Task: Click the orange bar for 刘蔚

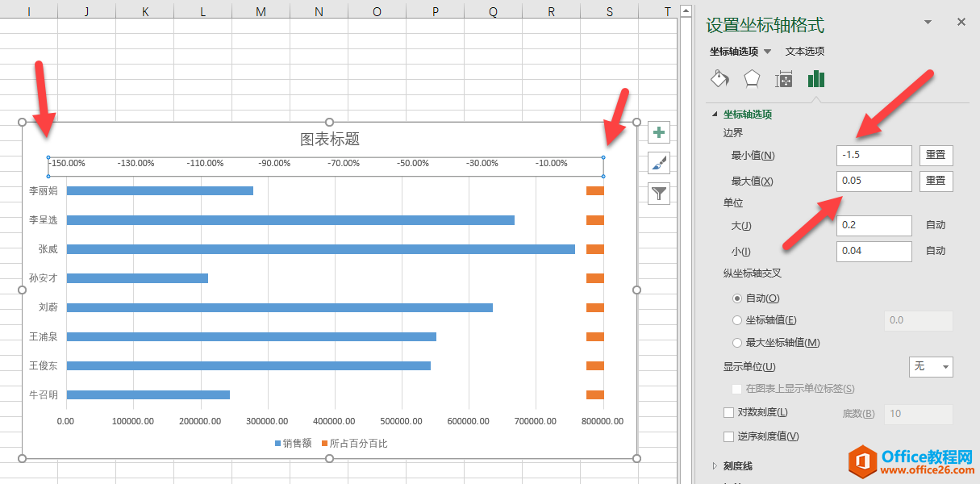Action: 595,307
